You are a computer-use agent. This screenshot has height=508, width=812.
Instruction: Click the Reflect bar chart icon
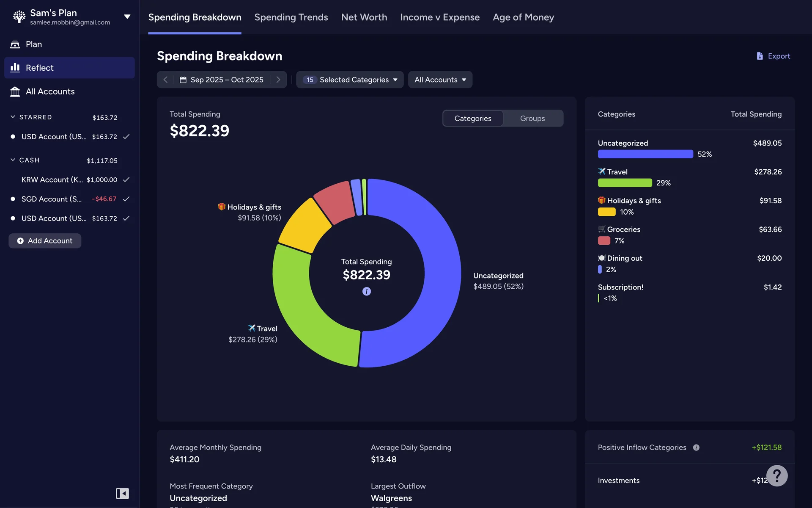coord(15,68)
